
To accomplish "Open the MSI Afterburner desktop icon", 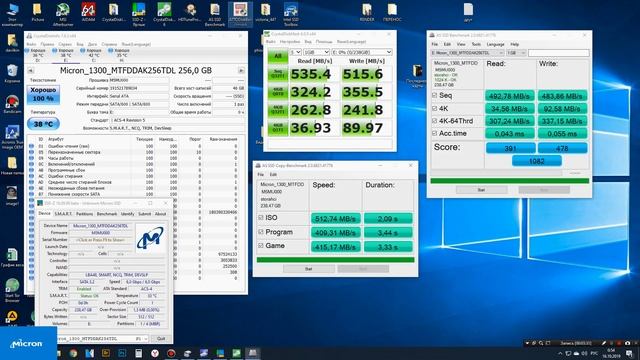I will click(x=63, y=14).
